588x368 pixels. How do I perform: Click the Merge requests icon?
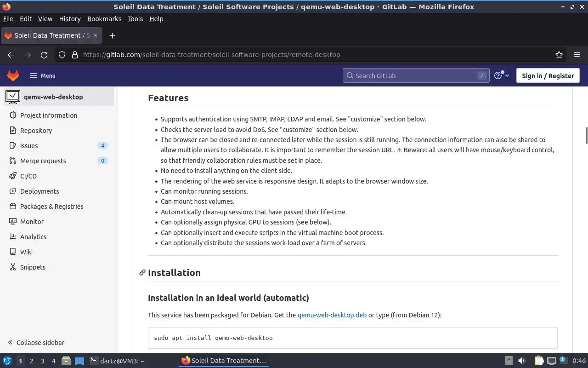[12, 161]
